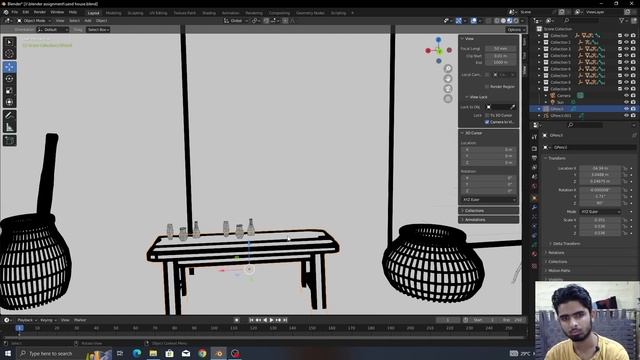Switch to the Modeling workspace tab
This screenshot has height=360, width=640.
point(113,13)
